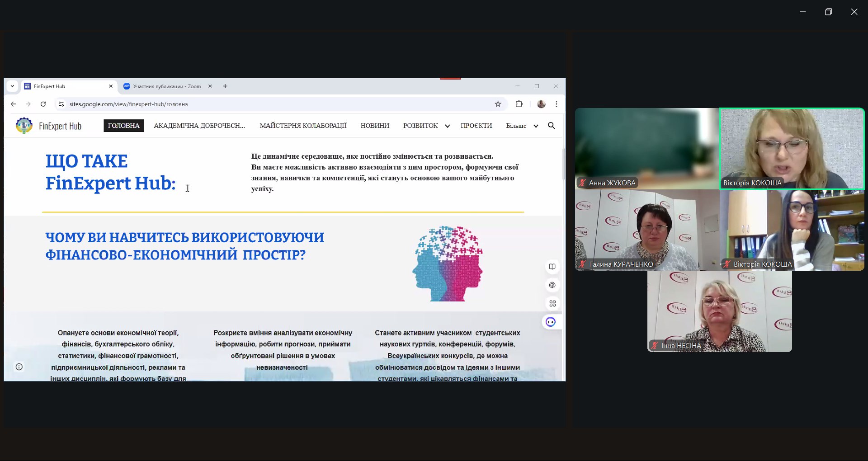The width and height of the screenshot is (868, 461).
Task: Click the text starting "Станете активним учасником"
Action: [x=447, y=355]
